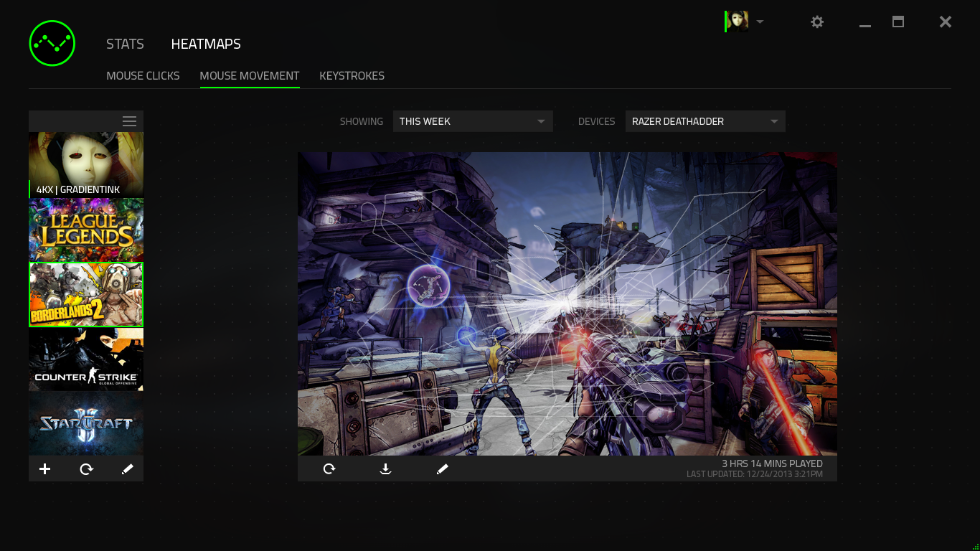Image resolution: width=980 pixels, height=551 pixels.
Task: Click the user profile avatar picture
Action: tap(738, 22)
